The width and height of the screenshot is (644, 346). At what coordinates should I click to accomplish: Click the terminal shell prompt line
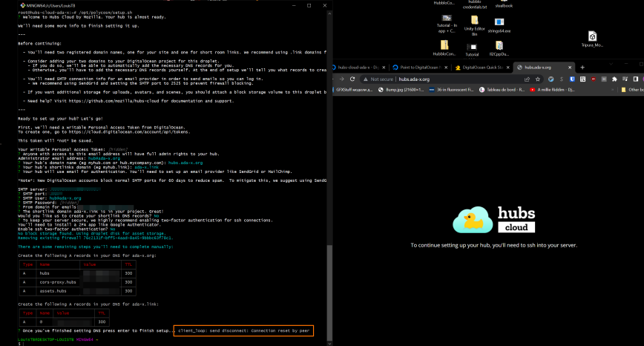tap(58, 340)
